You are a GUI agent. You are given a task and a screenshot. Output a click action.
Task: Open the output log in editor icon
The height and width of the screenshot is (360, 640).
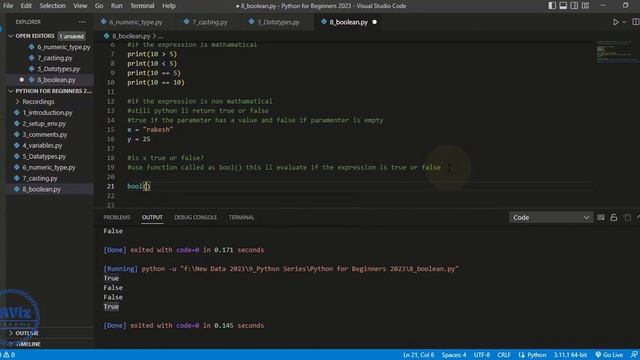(x=627, y=218)
